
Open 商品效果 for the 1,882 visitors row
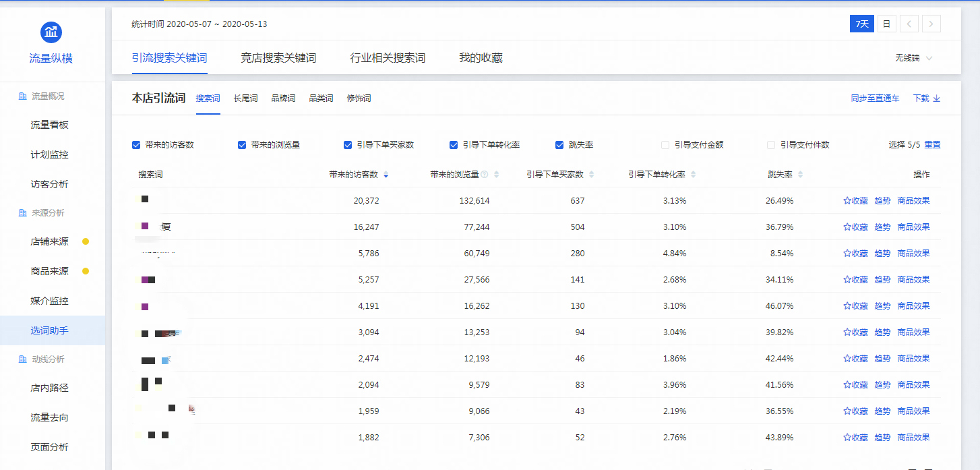pos(913,438)
